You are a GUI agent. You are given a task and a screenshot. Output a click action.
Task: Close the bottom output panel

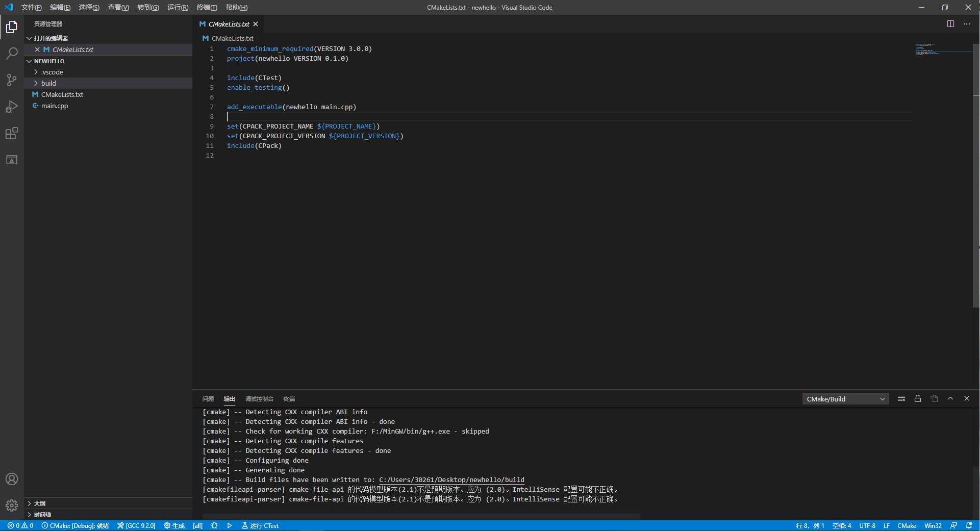click(x=967, y=399)
